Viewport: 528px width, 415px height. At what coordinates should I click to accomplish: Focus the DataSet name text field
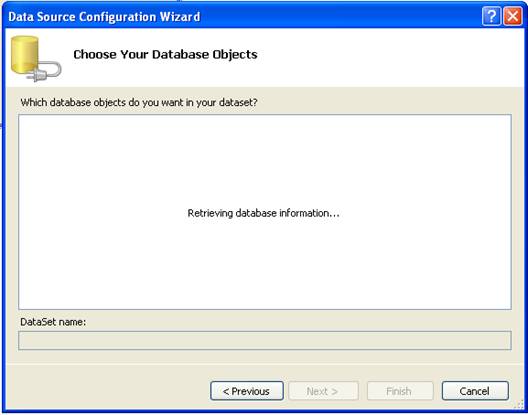click(265, 341)
